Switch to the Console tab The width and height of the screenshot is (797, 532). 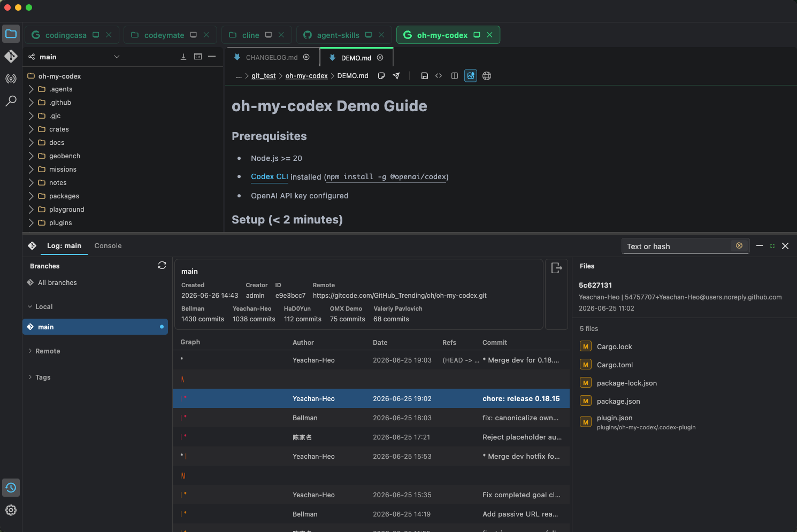tap(108, 245)
